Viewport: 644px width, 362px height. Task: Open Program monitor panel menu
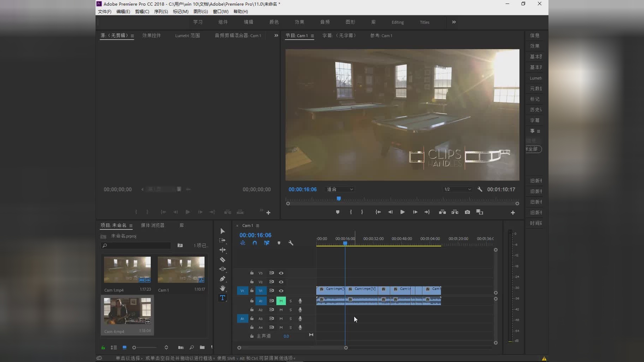312,36
